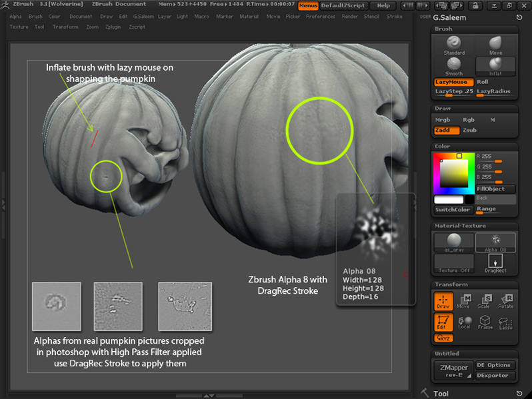Click the right tray shift icon
532x399 pixels.
click(414, 204)
